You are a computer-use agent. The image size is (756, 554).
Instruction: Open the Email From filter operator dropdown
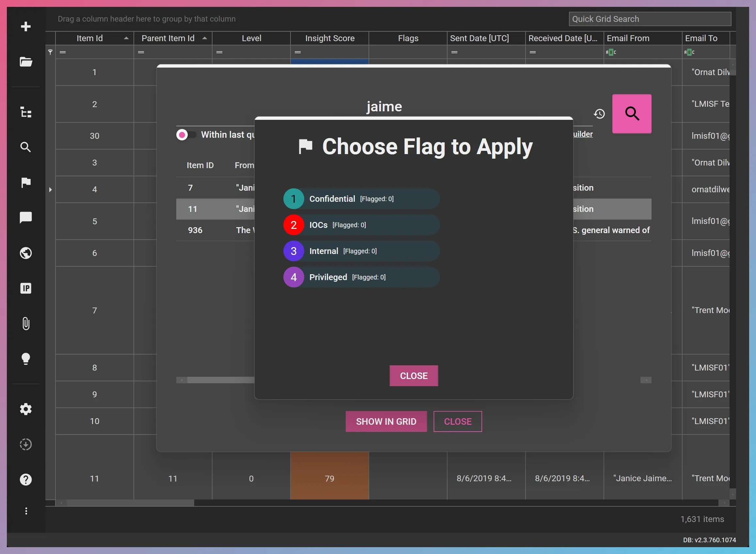pos(611,52)
